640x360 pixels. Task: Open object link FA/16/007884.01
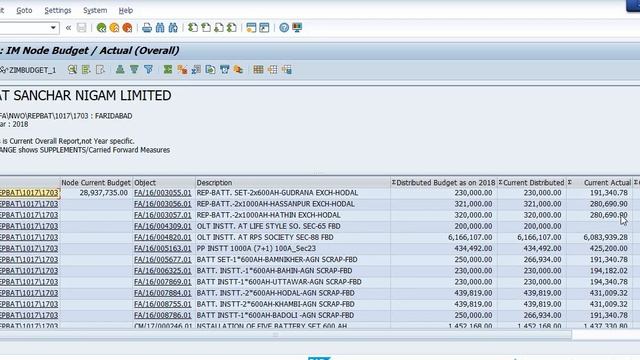[x=162, y=293]
